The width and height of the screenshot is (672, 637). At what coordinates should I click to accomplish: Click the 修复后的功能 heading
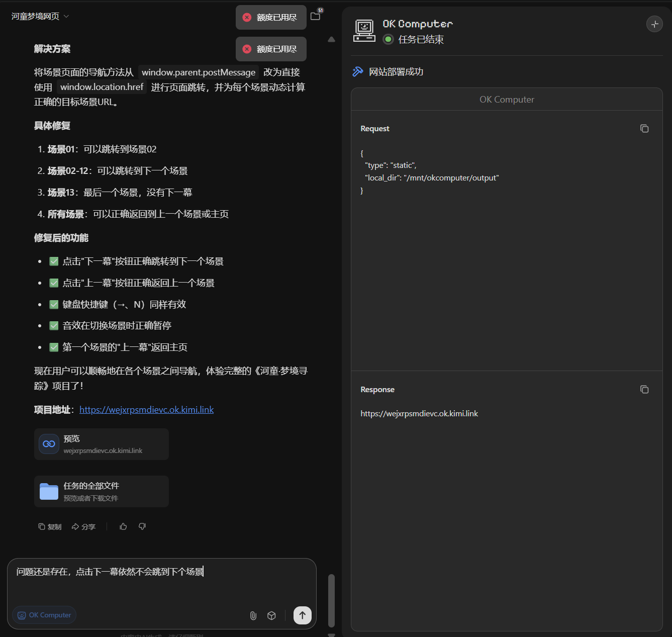(61, 238)
